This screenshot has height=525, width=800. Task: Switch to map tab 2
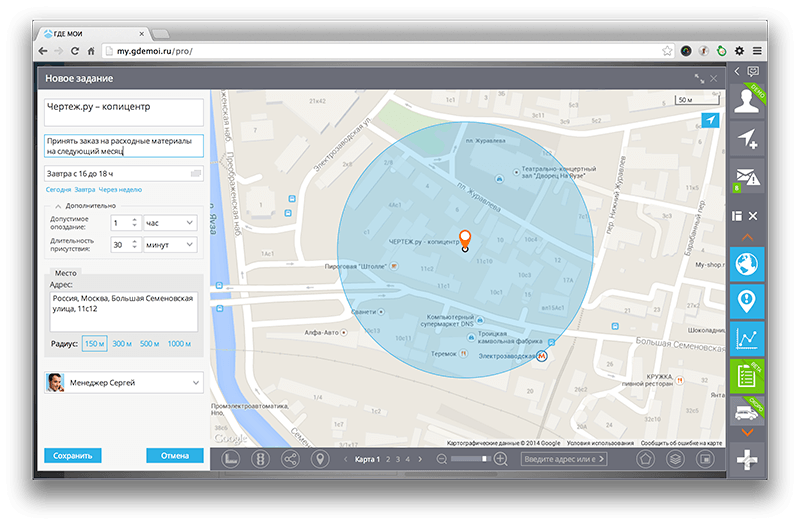tap(388, 459)
